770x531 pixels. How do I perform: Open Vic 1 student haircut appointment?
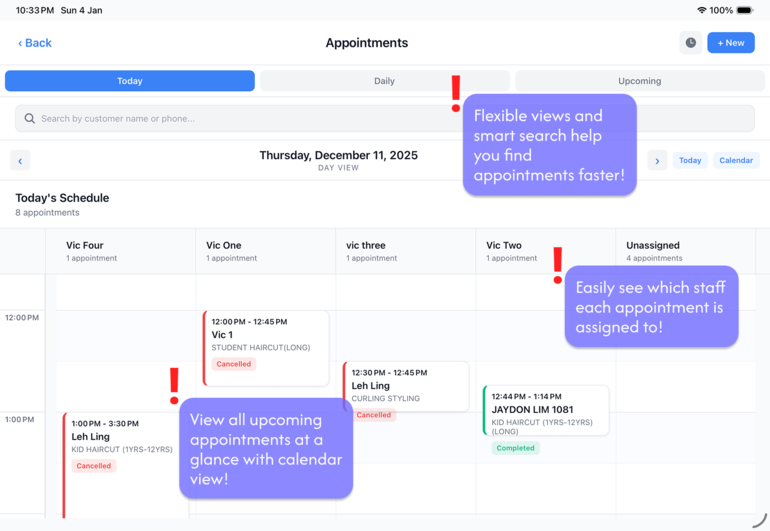266,346
